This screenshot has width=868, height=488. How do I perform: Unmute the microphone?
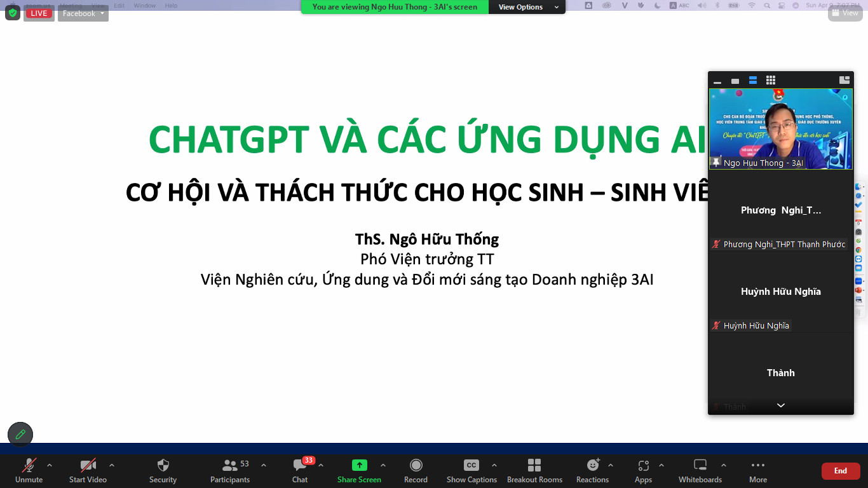coord(29,470)
